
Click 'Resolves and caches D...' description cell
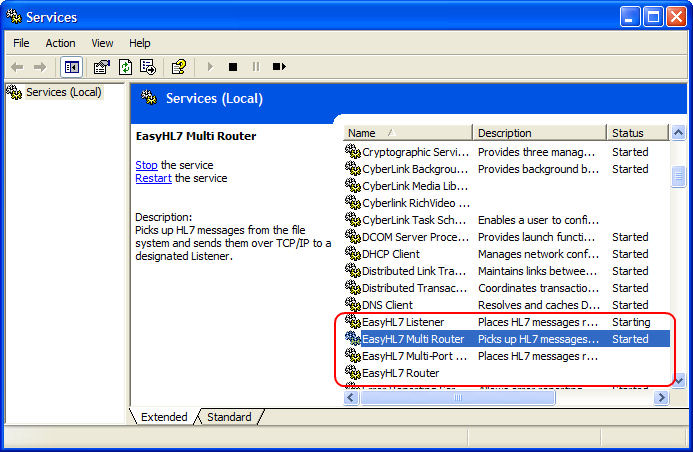(539, 305)
